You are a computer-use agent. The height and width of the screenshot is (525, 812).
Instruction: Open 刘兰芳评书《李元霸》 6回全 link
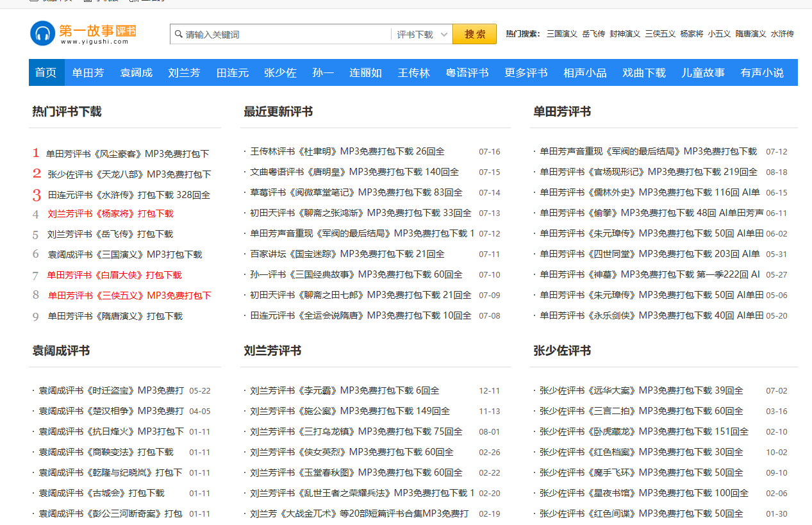point(345,390)
